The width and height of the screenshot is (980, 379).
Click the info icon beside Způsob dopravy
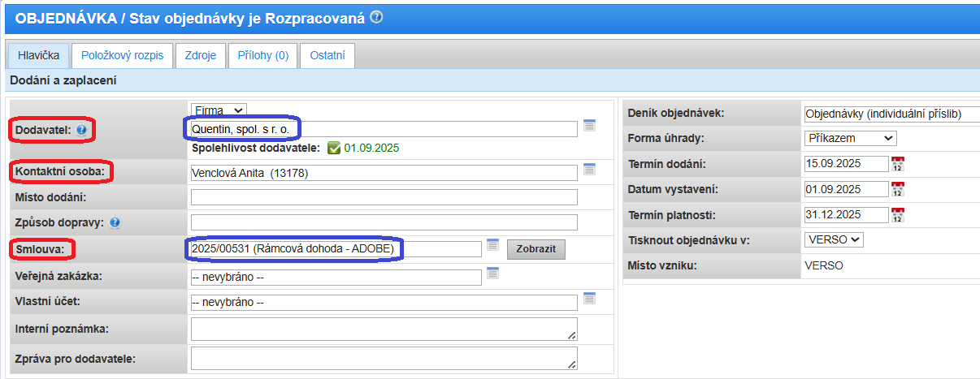115,222
